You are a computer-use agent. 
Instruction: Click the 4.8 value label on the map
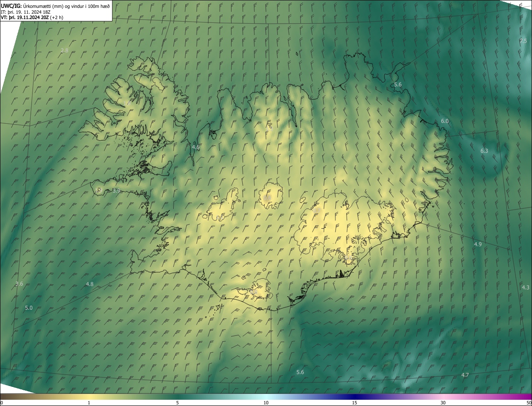(90, 284)
